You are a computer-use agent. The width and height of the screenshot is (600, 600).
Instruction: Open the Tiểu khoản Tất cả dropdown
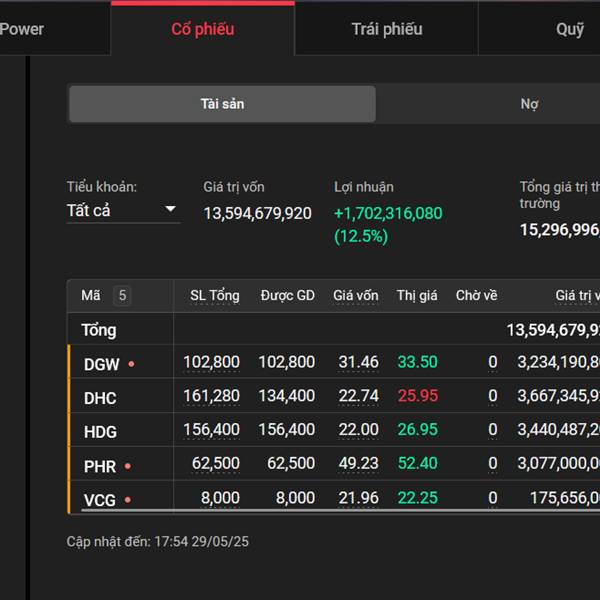pyautogui.click(x=123, y=210)
